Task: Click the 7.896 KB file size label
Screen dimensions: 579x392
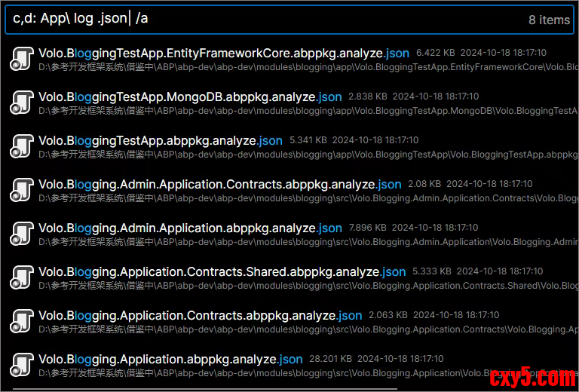Action: coord(367,228)
